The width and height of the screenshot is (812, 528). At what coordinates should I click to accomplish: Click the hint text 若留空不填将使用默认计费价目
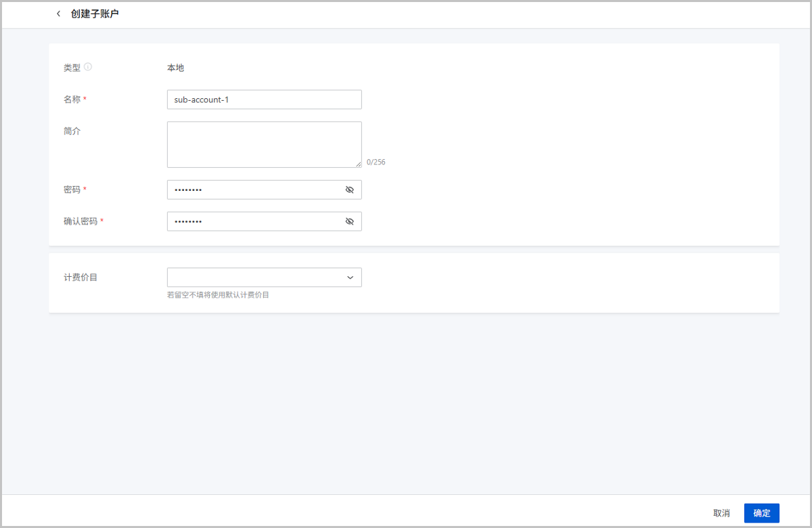218,295
